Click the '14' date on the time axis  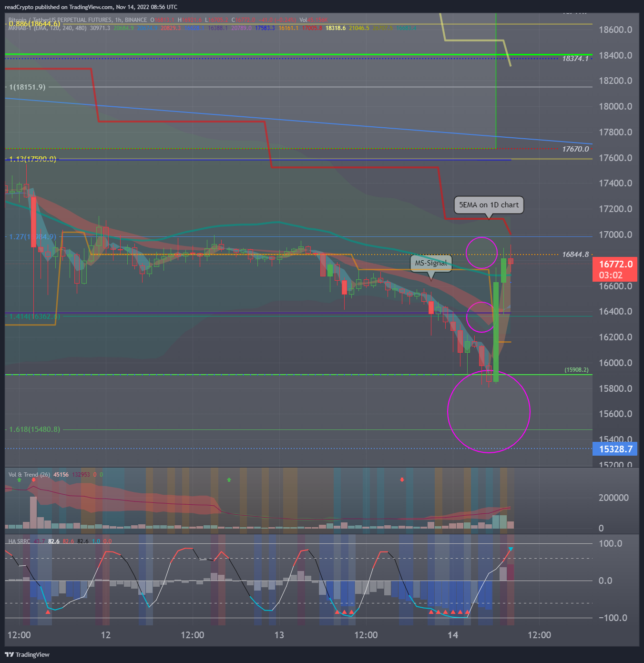[x=453, y=635]
